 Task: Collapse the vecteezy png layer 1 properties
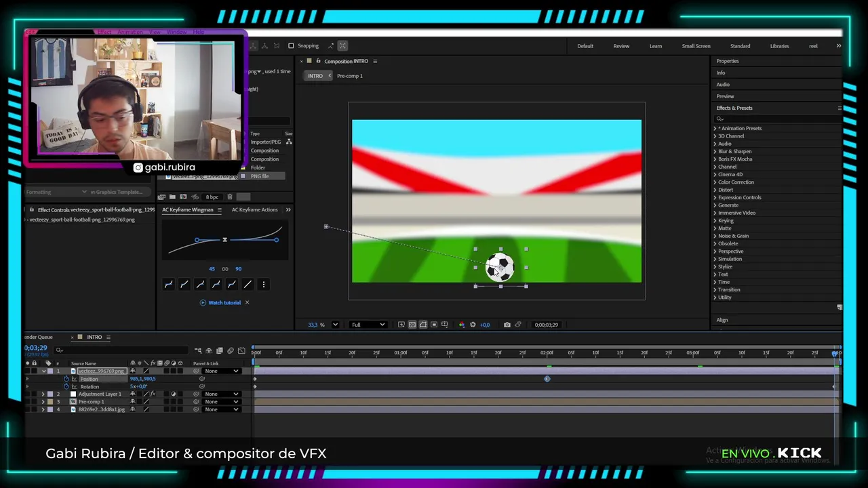[43, 371]
